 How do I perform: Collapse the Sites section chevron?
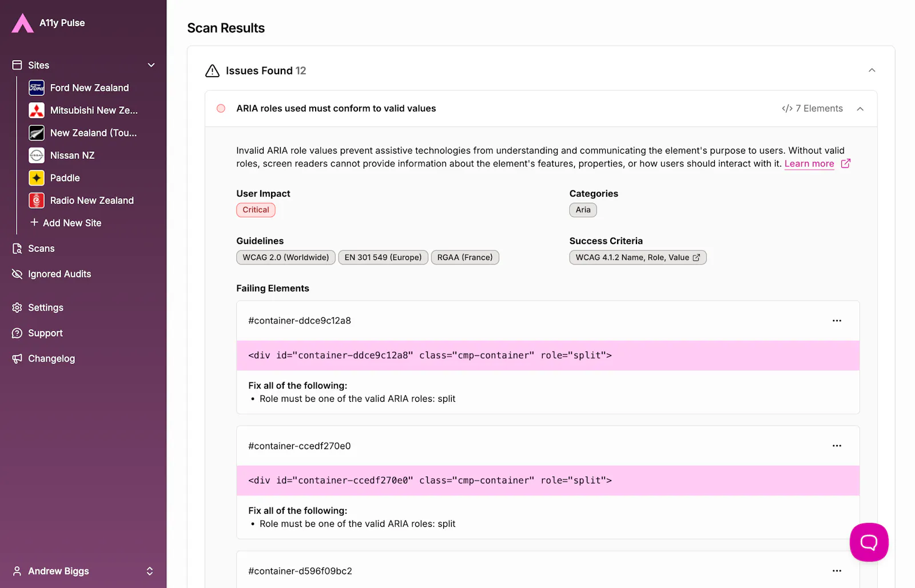151,65
